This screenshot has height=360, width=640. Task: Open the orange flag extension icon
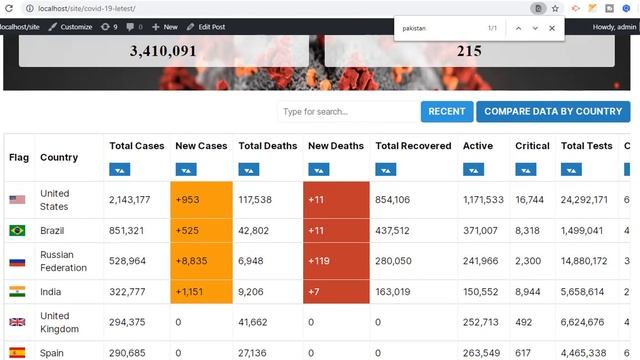[593, 8]
